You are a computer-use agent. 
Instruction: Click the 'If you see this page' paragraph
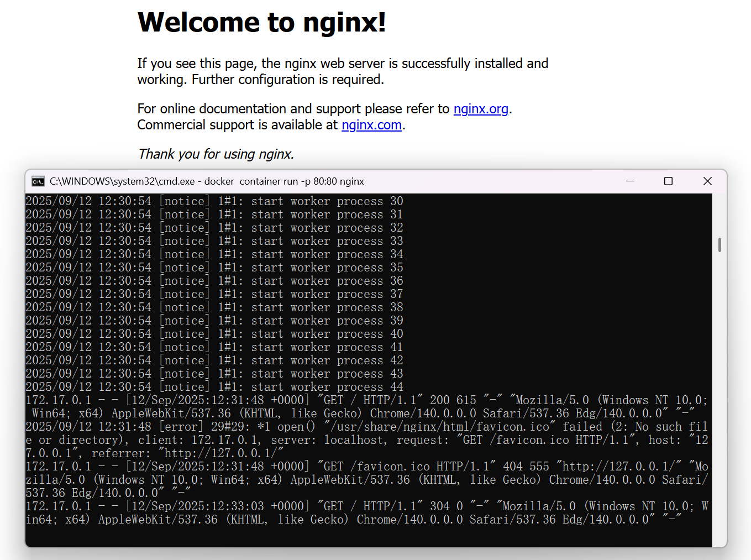343,71
